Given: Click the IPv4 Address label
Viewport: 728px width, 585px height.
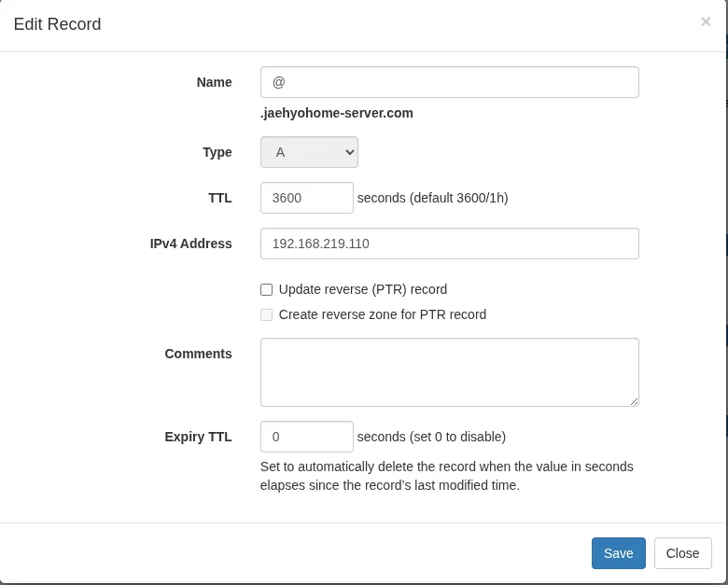Looking at the screenshot, I should click(190, 244).
